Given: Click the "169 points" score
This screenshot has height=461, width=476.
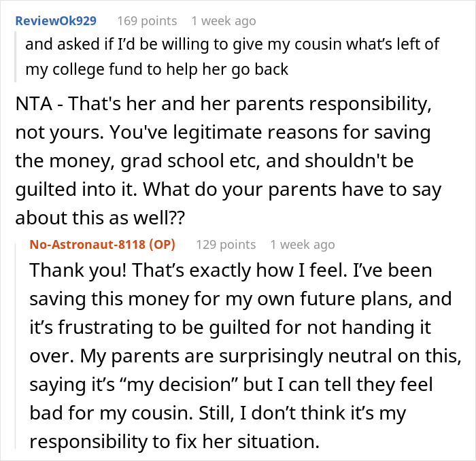Looking at the screenshot, I should (147, 21).
